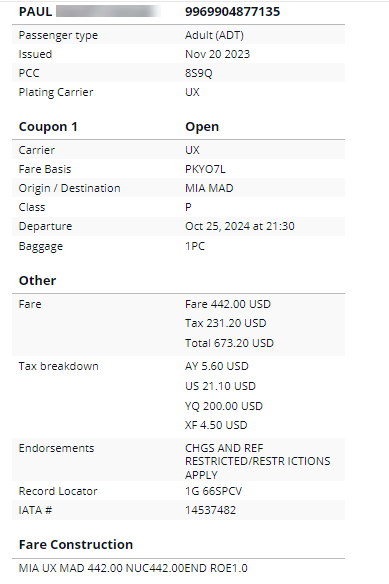Click the ticket number 9969904877135

tap(232, 12)
